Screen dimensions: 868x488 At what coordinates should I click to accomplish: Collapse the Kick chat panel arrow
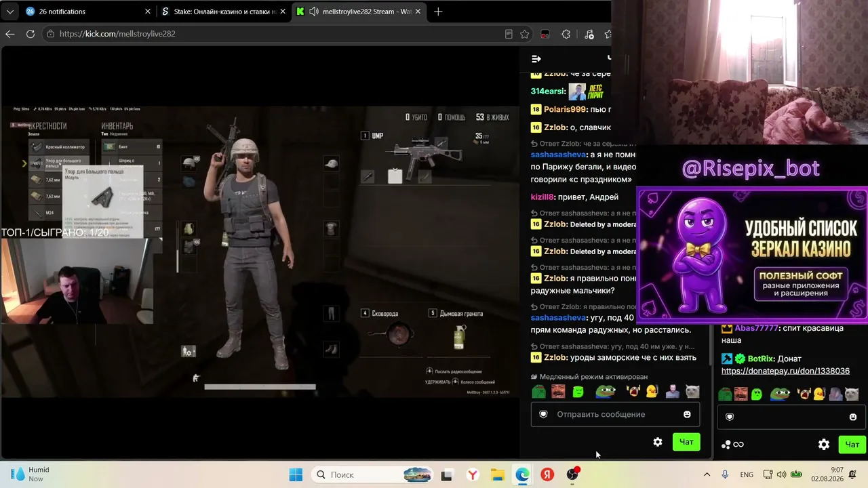[x=536, y=59]
